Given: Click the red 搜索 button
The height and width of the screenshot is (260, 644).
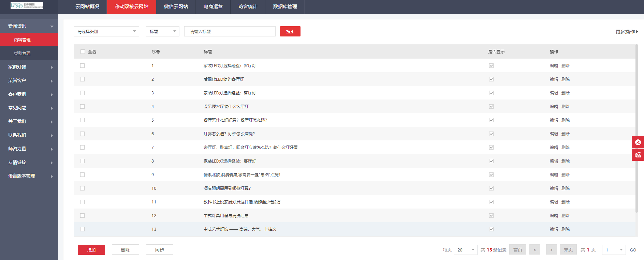Looking at the screenshot, I should coord(290,31).
